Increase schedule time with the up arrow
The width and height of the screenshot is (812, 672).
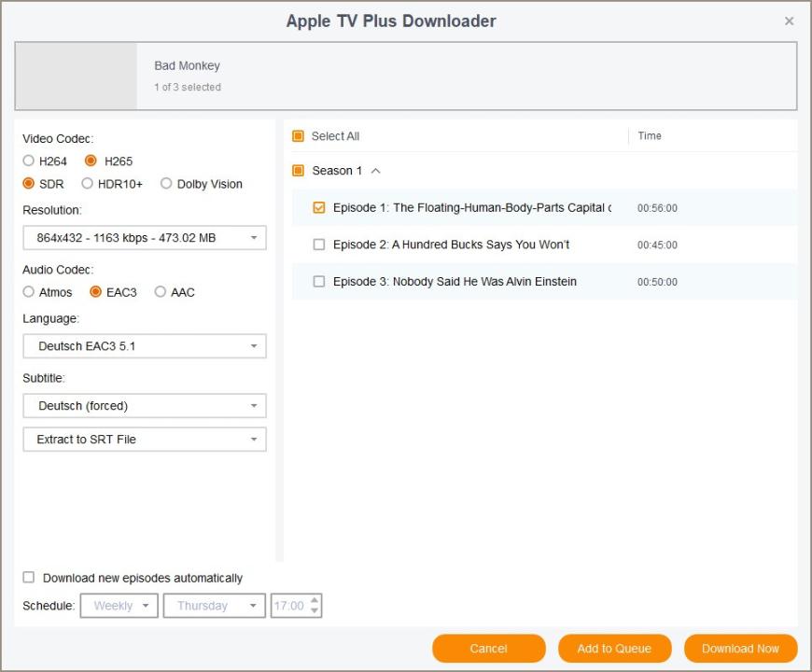[x=315, y=601]
